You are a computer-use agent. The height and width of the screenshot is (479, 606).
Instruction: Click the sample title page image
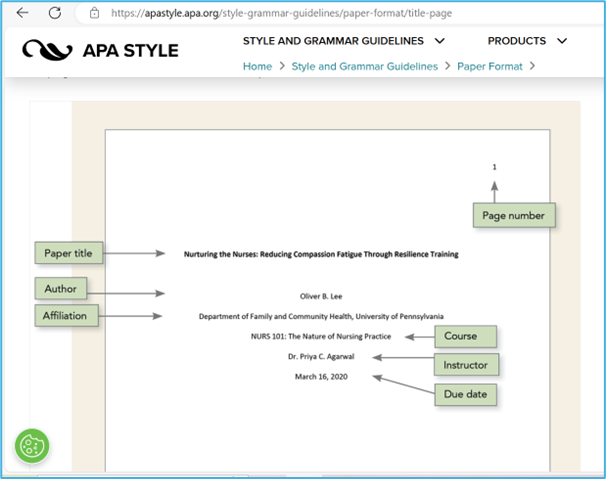coord(305,286)
